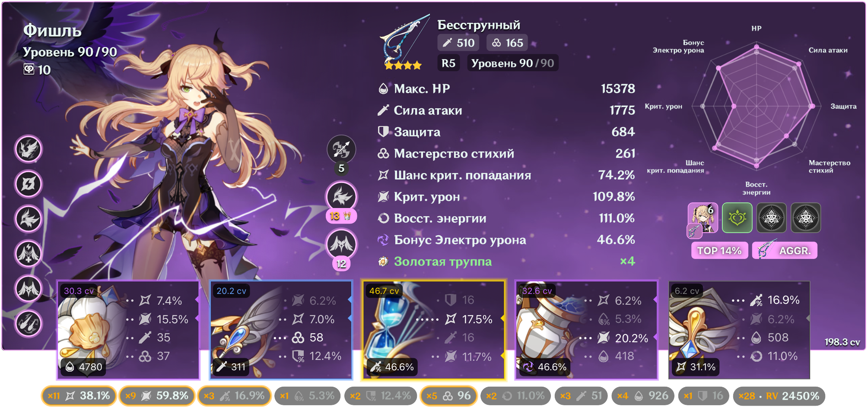
Task: Click the AGGR. build badge
Action: [x=785, y=251]
